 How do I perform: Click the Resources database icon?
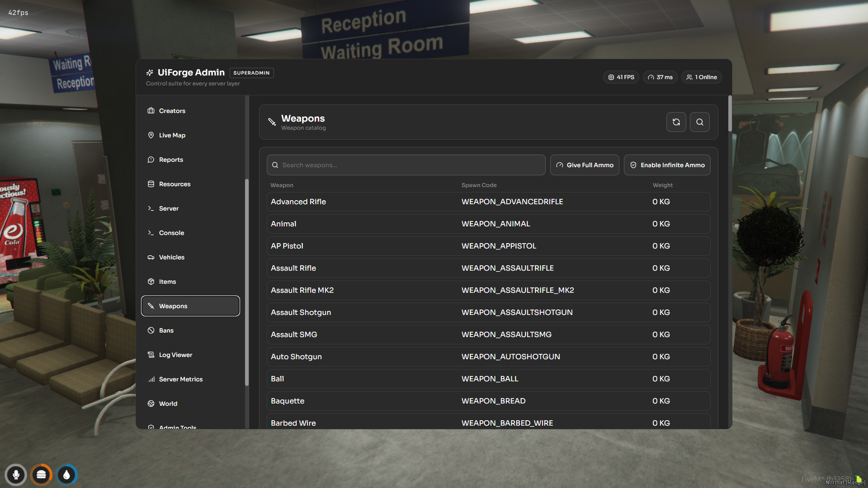coord(151,184)
